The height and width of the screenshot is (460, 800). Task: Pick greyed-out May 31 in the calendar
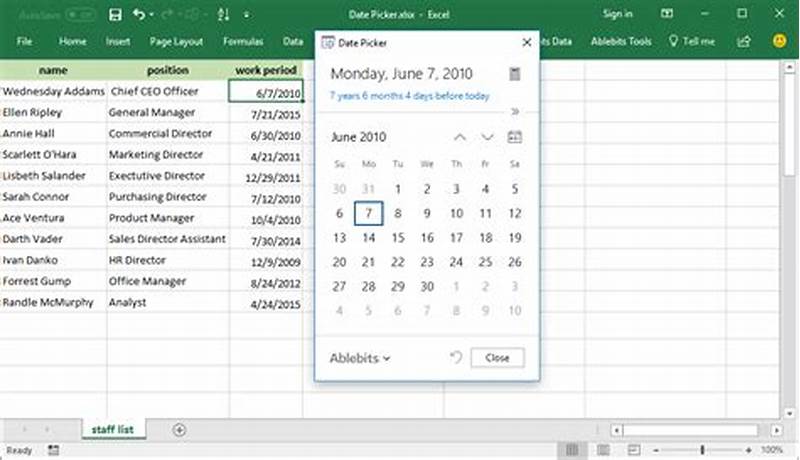pos(368,189)
